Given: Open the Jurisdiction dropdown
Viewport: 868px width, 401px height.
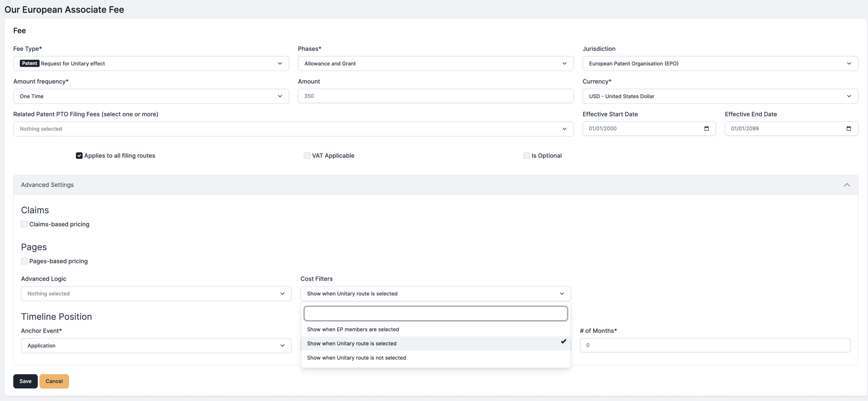Looking at the screenshot, I should click(x=720, y=63).
